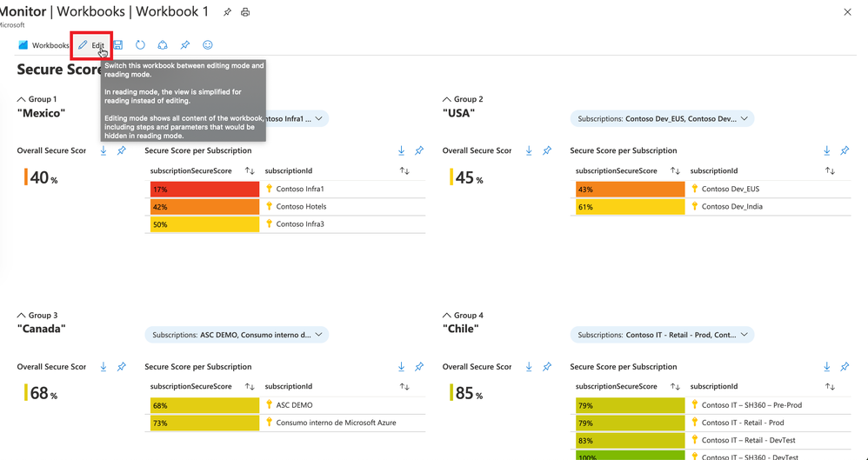Open the USA Subscriptions dropdown listing Contoso Dev_EUS
Image resolution: width=868 pixels, height=460 pixels.
662,118
